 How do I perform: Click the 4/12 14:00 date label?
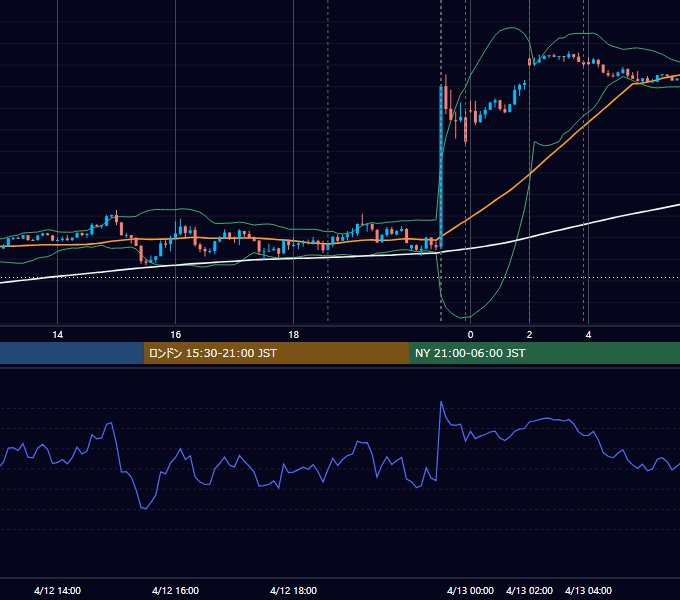pos(57,590)
